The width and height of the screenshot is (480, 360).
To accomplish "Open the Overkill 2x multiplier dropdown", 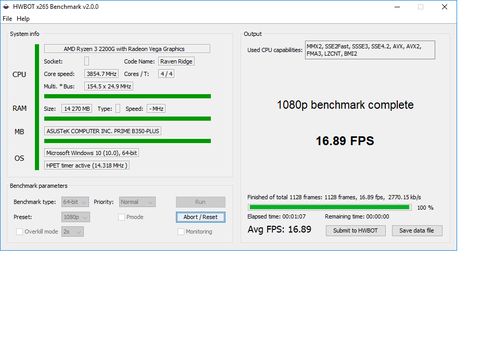I will click(72, 231).
